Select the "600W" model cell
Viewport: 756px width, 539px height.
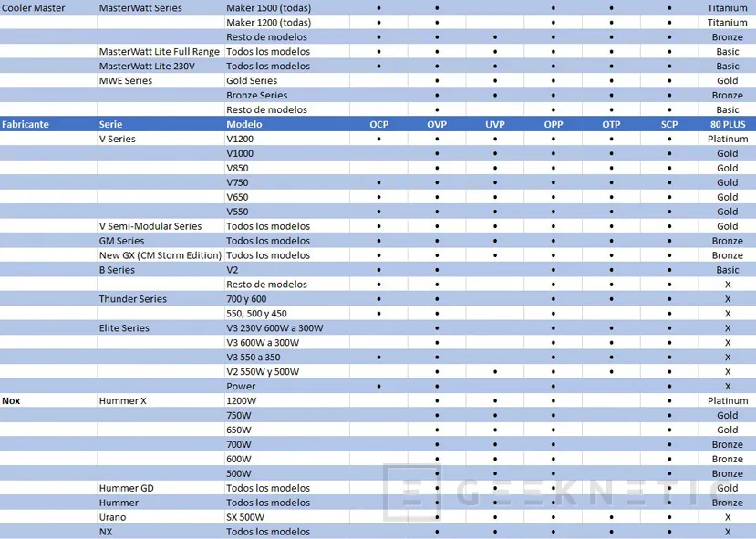click(x=239, y=459)
